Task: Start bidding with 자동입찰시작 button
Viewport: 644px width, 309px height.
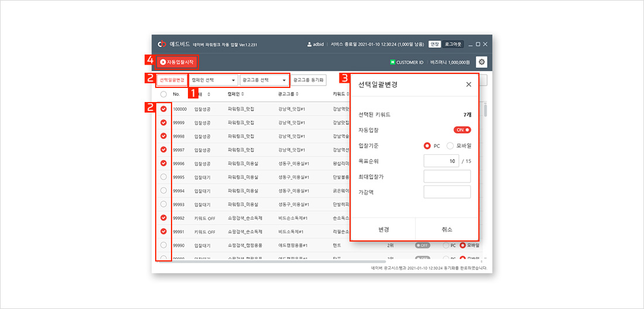Action: [177, 62]
